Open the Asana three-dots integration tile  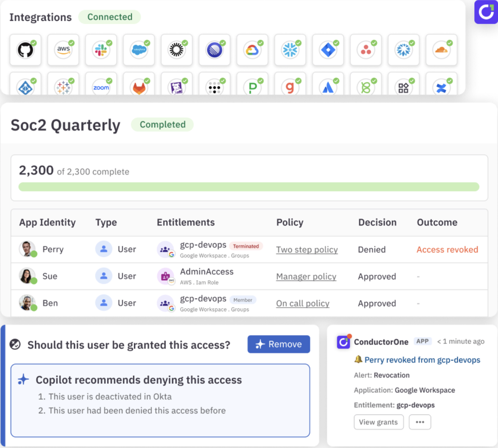coord(366,50)
